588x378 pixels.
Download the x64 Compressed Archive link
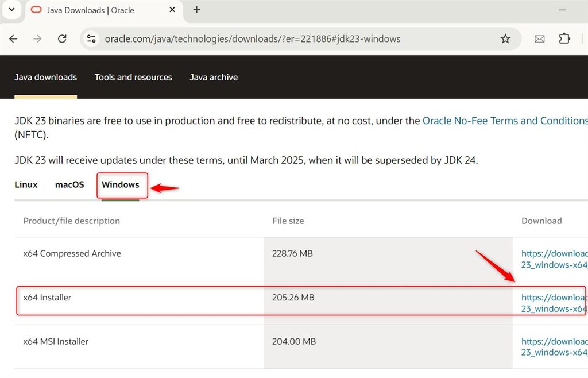click(x=554, y=259)
